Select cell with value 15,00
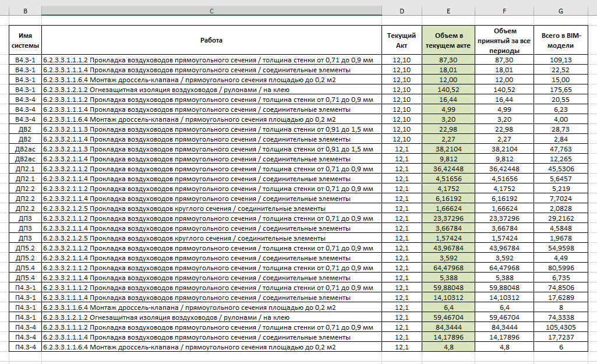Screen dimensions: 597x364 coord(561,80)
